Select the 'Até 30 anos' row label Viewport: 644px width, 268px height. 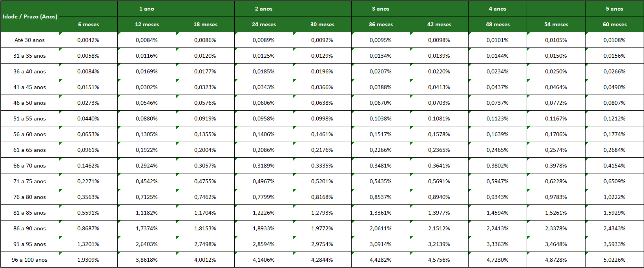click(30, 40)
